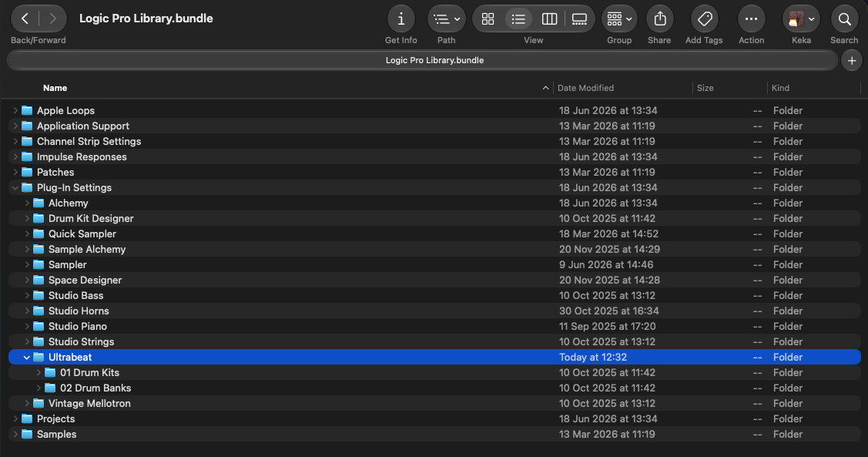Select the Studio Piano folder row
This screenshot has width=868, height=457.
[x=434, y=326]
